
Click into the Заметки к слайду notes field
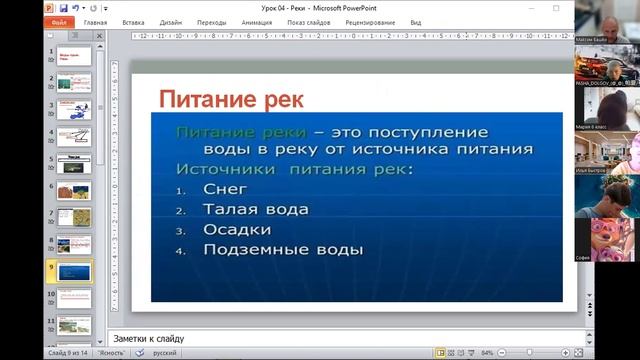click(347, 338)
